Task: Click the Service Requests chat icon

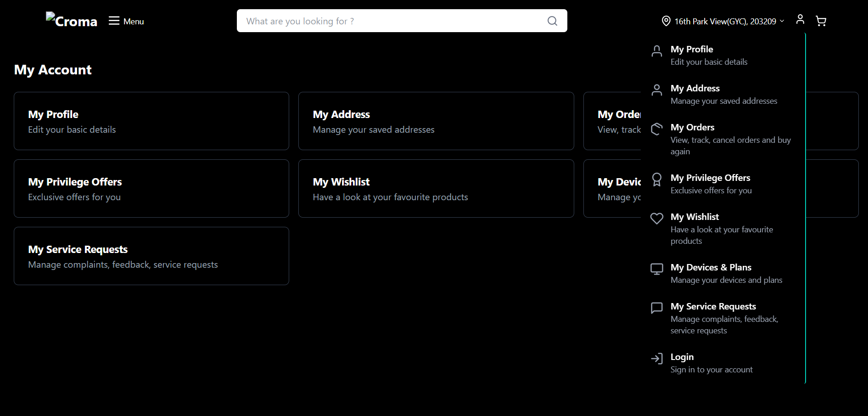Action: (657, 308)
